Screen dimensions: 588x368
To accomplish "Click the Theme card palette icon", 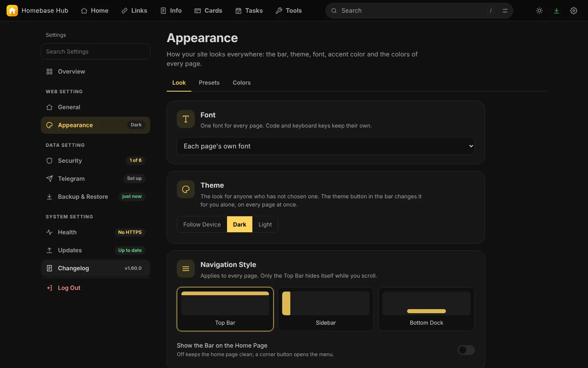I will click(186, 189).
